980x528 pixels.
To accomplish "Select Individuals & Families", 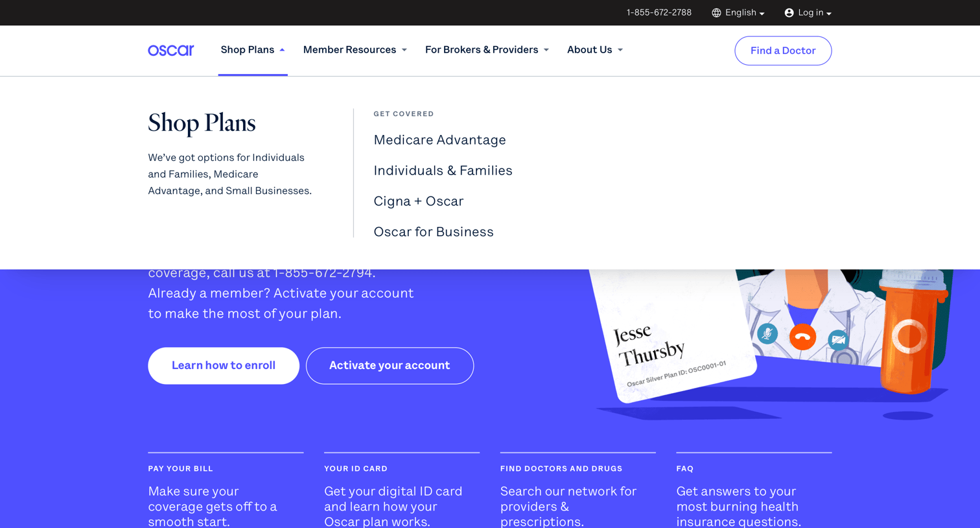I will [443, 171].
